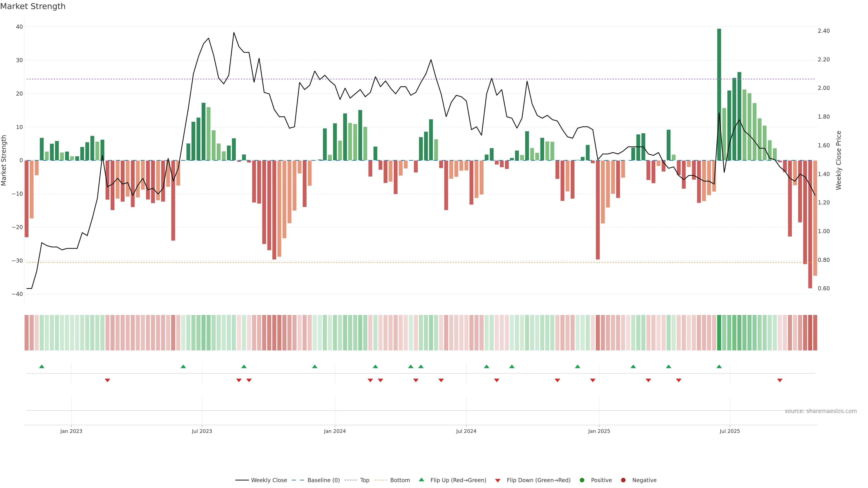The height and width of the screenshot is (488, 868).
Task: Click the rightmost red flip-down triangle marker
Action: (x=780, y=380)
